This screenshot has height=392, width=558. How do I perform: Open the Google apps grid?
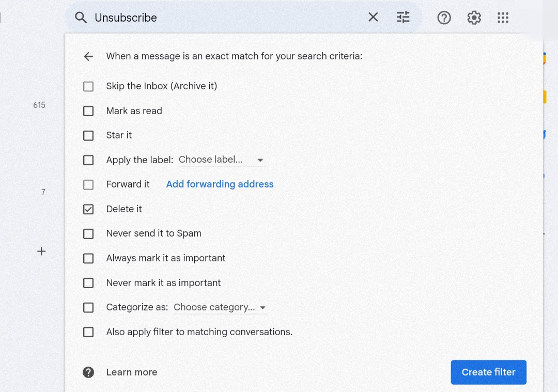coord(503,18)
